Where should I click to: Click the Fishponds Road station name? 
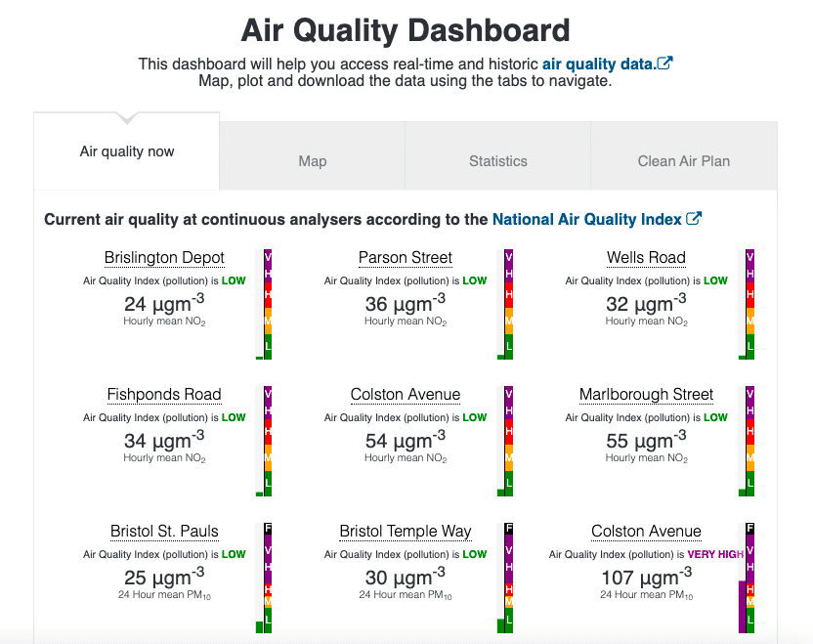(x=164, y=395)
